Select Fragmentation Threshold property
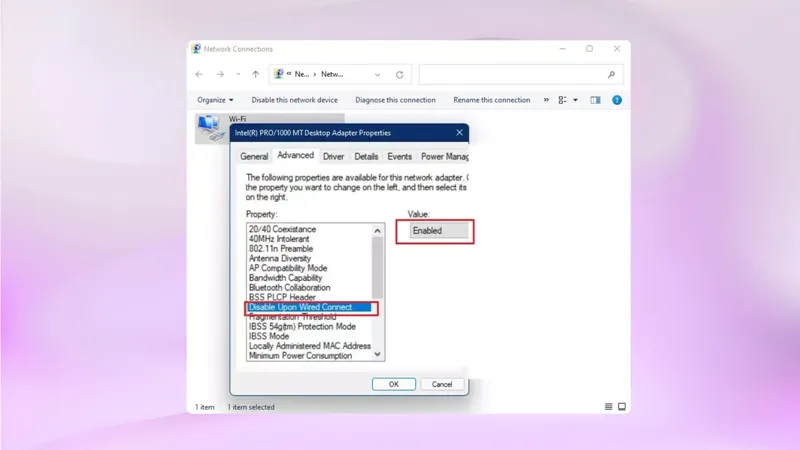 point(292,317)
